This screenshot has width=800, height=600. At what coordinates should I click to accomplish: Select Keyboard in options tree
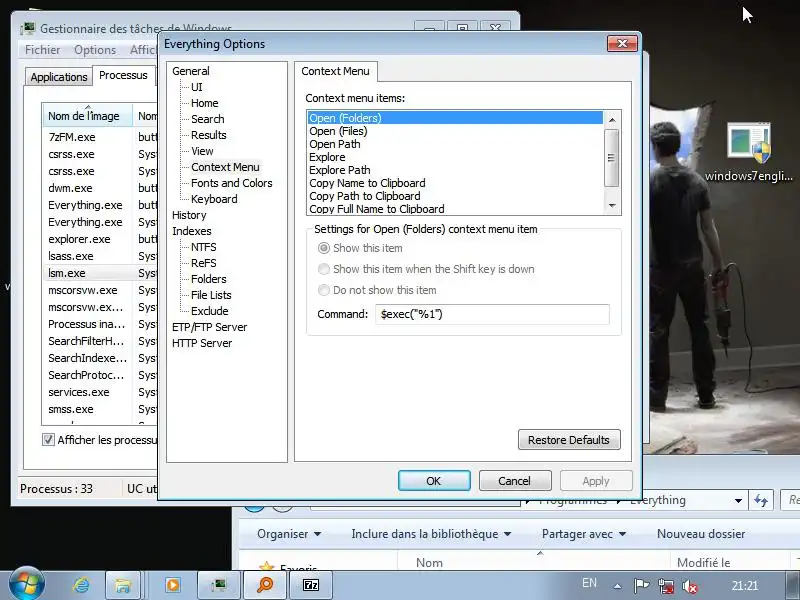[214, 199]
